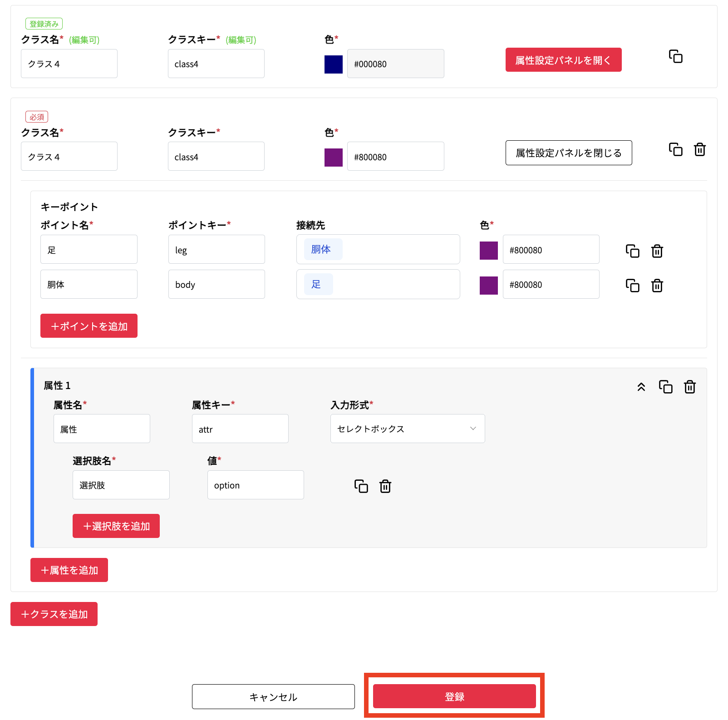
Task: Focus the registered クラス名 field クラス４
Action: tap(69, 64)
